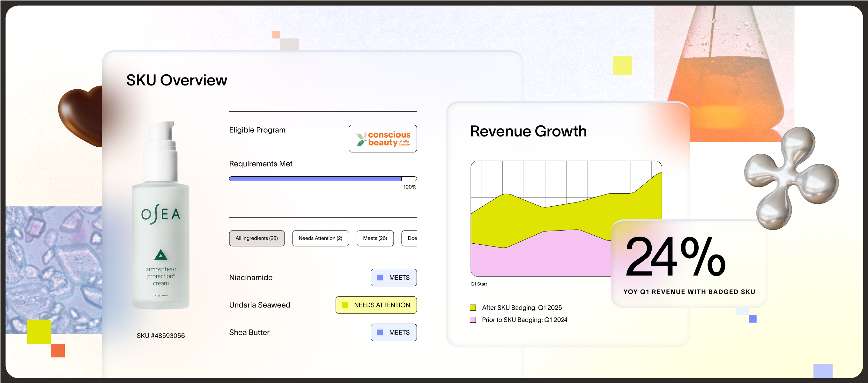Click the Conscious Beauty leaf logo icon
Image resolution: width=868 pixels, height=383 pixels.
click(x=361, y=139)
